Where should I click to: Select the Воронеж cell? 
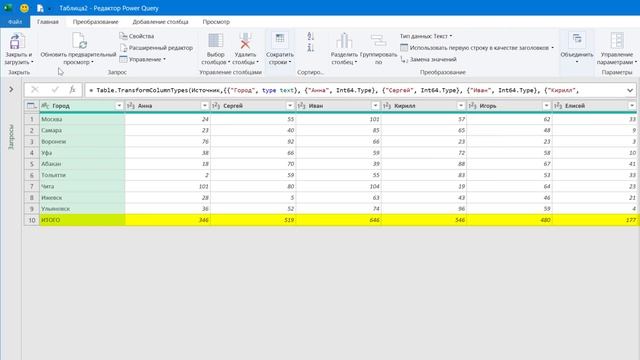pos(82,142)
